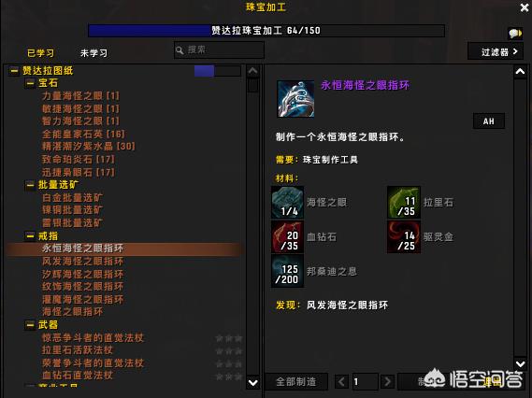This screenshot has height=398, width=532.
Task: Increase craft quantity with right arrow
Action: click(387, 382)
